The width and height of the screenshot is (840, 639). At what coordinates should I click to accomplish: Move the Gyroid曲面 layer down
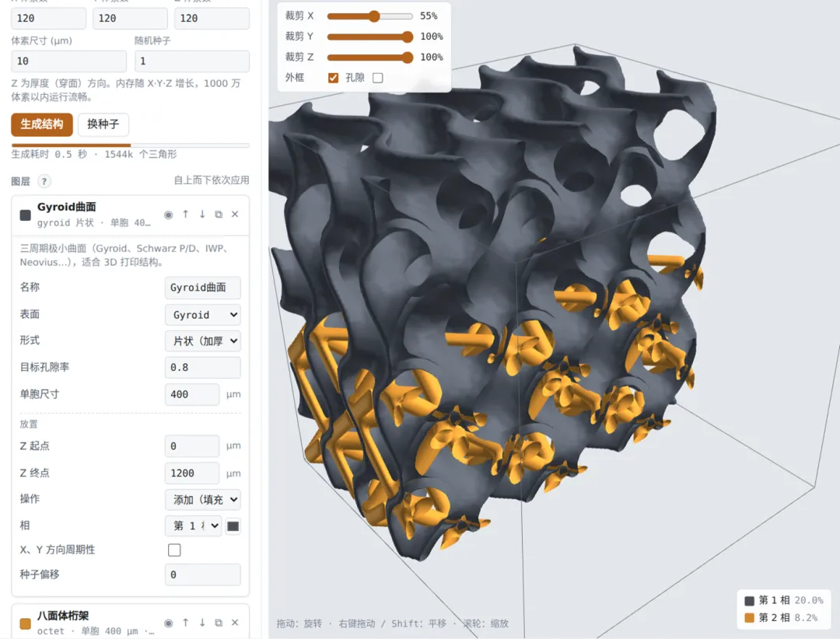click(202, 215)
